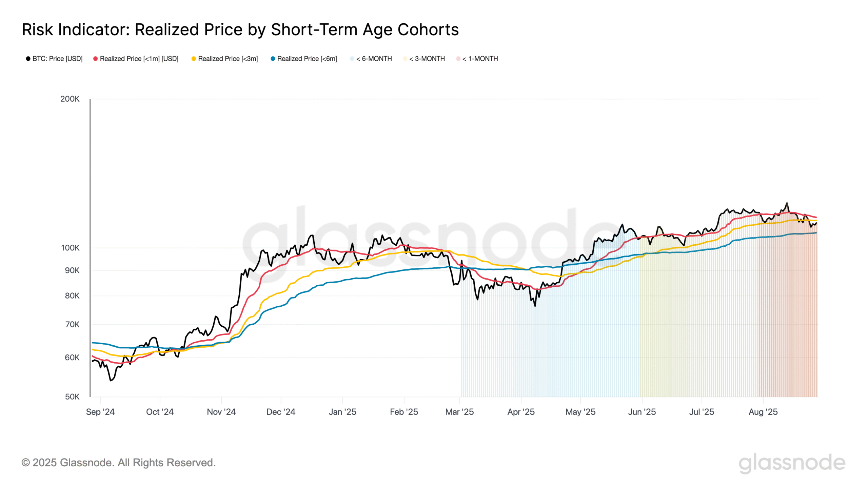868x488 pixels.
Task: Click the 50K y-axis label
Action: 72,396
